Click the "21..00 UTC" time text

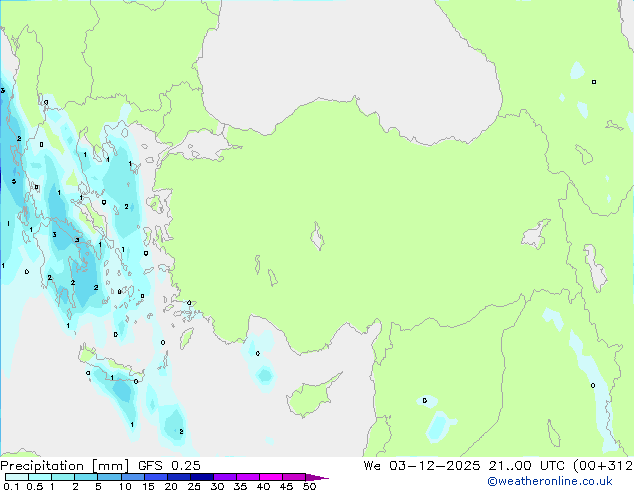pos(526,466)
